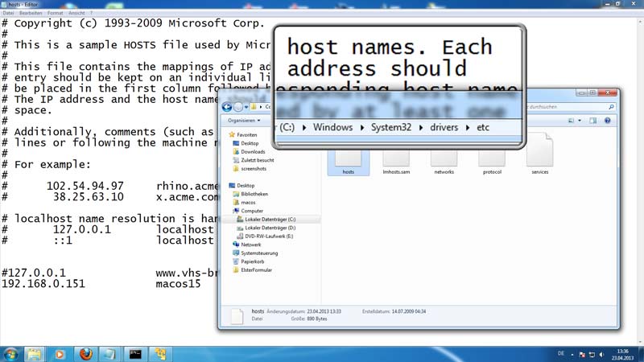Viewport: 644px width, 362px height.
Task: Open Firefox from the taskbar
Action: click(x=85, y=354)
